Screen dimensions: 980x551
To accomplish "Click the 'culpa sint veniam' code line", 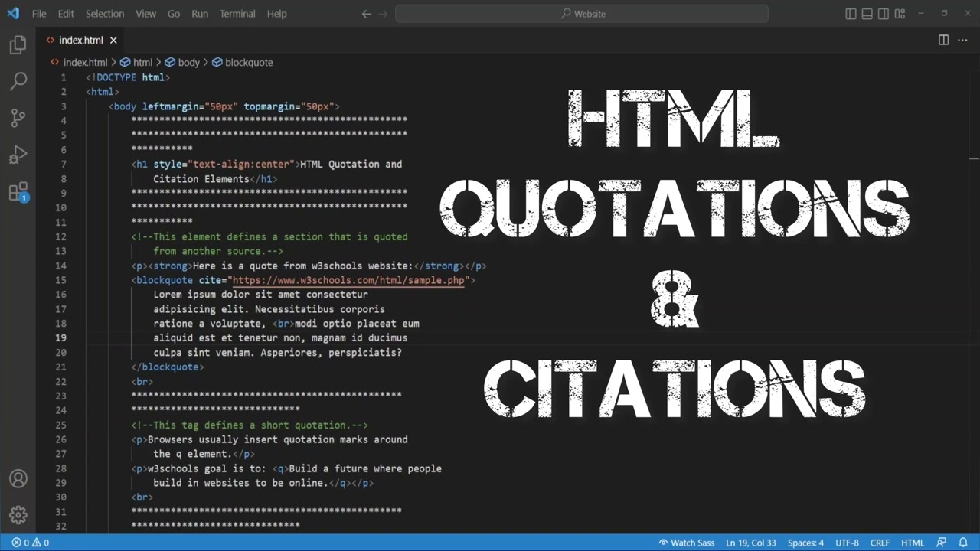I will pos(277,353).
